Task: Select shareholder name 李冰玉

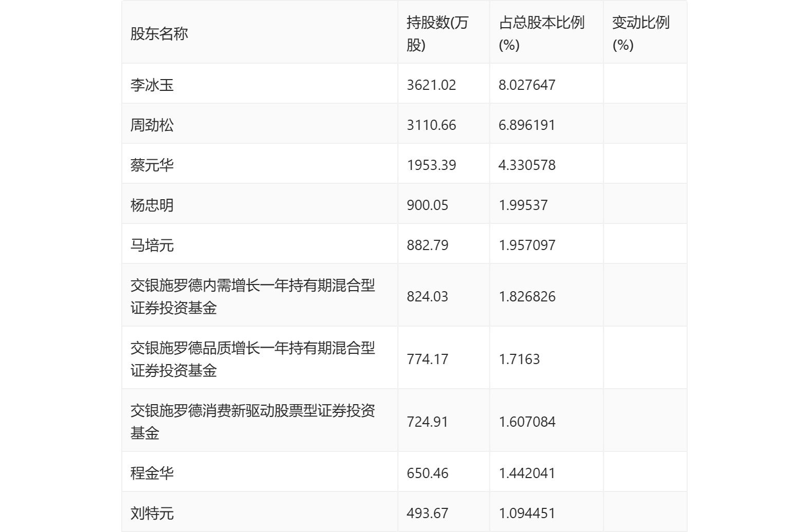Action: point(152,85)
